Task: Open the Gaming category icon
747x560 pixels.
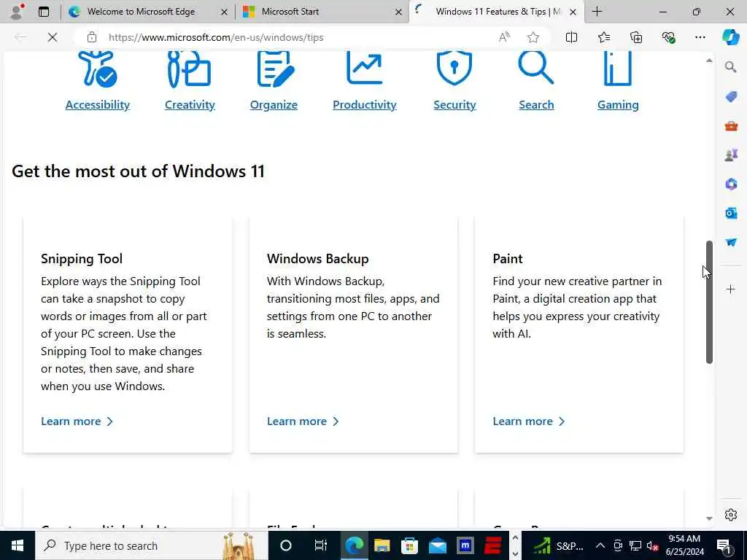Action: pyautogui.click(x=618, y=69)
